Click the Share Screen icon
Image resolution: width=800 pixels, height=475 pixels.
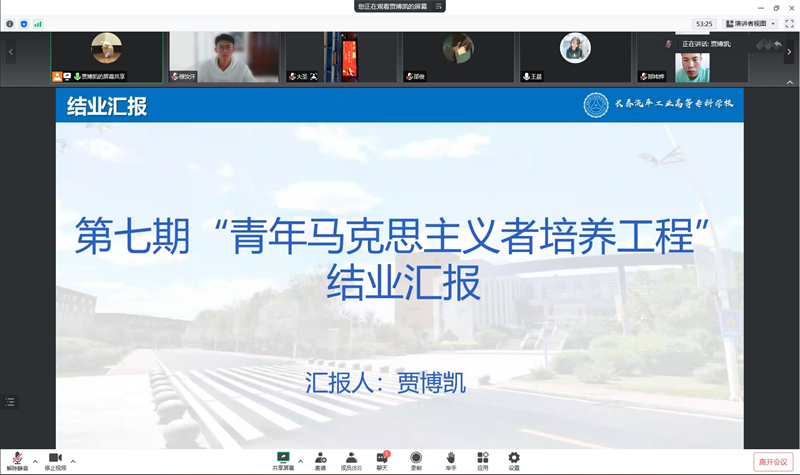[x=283, y=459]
